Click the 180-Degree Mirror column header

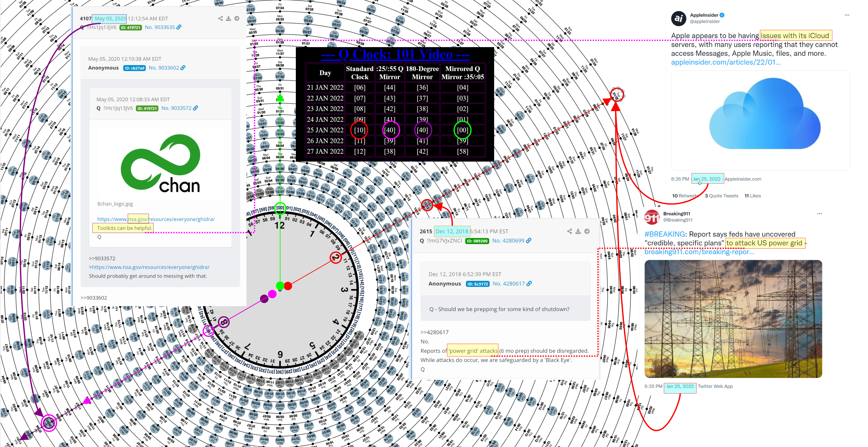[422, 73]
